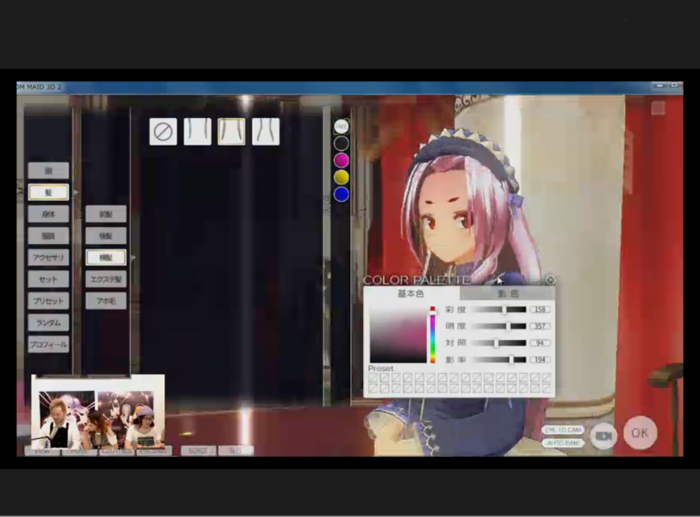Open the 身体 (body) category
The width and height of the screenshot is (700, 517).
tap(48, 214)
